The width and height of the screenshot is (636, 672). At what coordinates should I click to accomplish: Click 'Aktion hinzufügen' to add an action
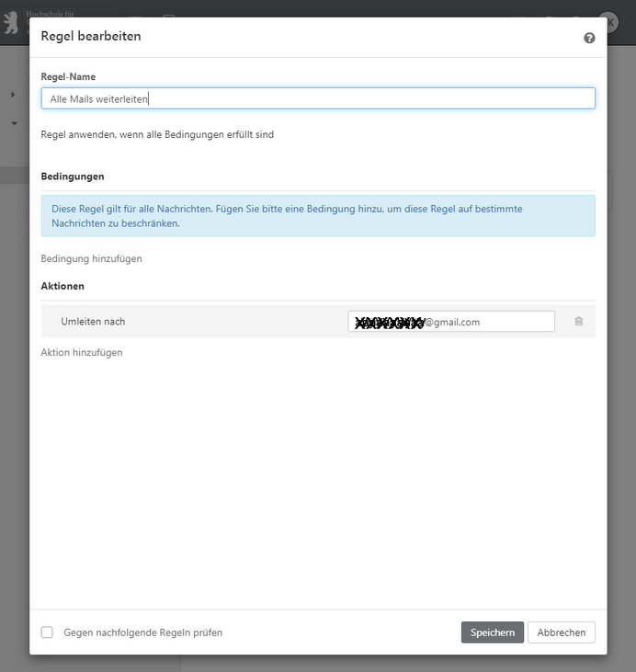82,352
